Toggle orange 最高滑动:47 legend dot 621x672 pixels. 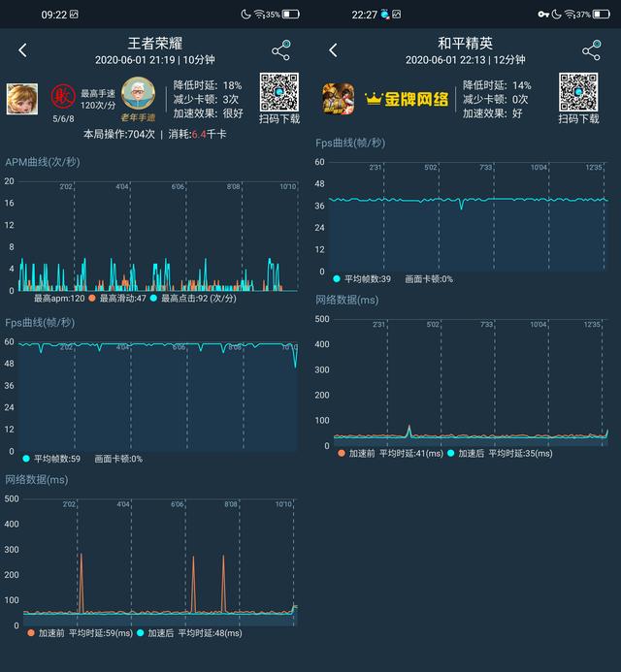[x=92, y=298]
